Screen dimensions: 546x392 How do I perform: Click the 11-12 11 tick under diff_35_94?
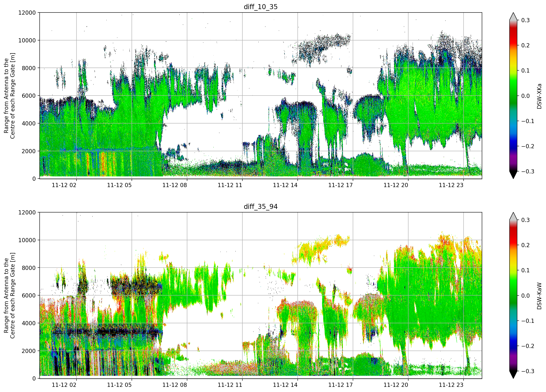[230, 385]
